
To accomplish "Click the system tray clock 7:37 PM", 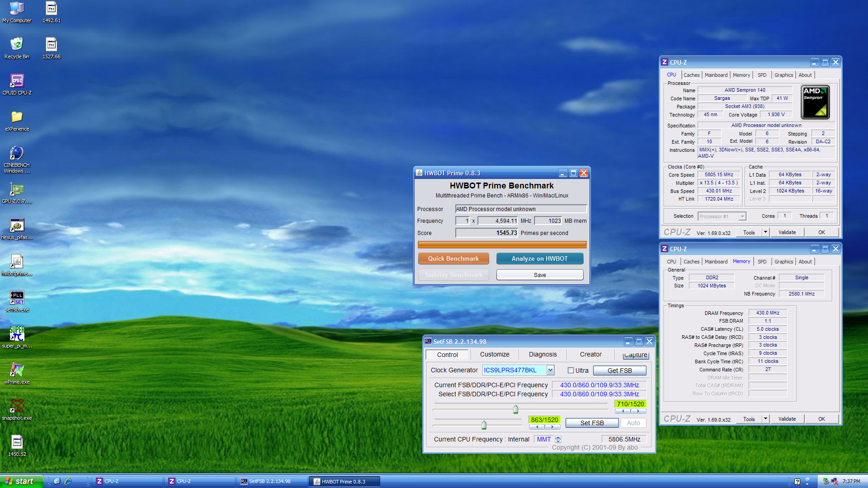I will pyautogui.click(x=851, y=481).
